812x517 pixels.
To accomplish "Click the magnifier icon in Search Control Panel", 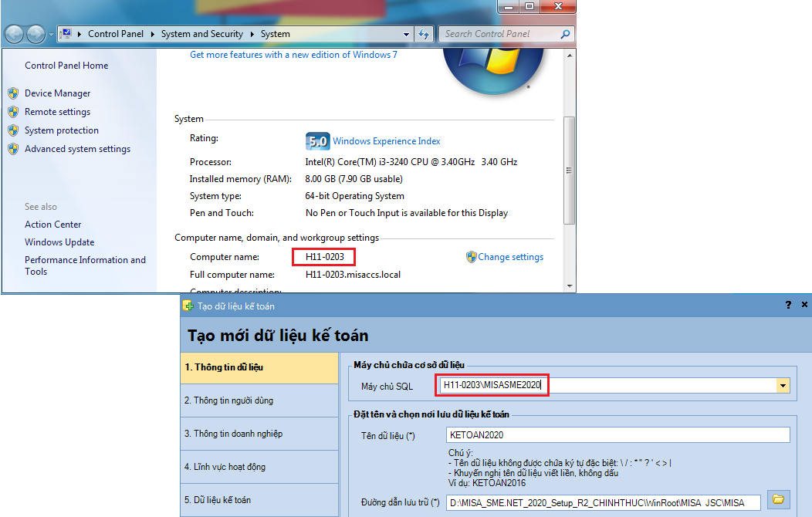I will coord(565,34).
